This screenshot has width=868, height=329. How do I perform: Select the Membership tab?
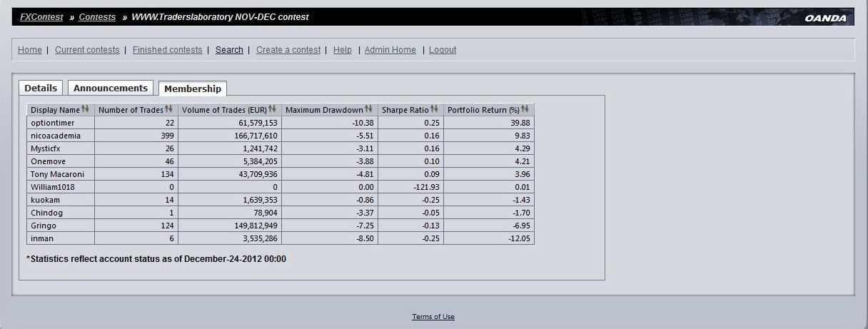pos(193,88)
